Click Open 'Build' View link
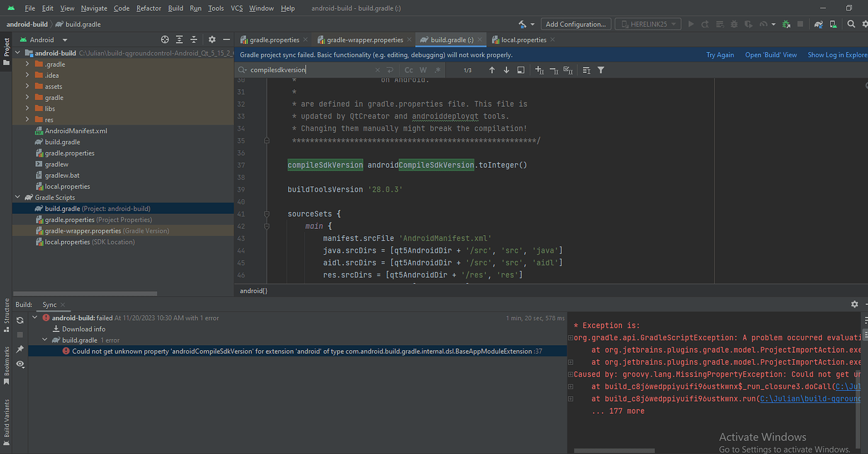The height and width of the screenshot is (454, 868). [x=771, y=55]
